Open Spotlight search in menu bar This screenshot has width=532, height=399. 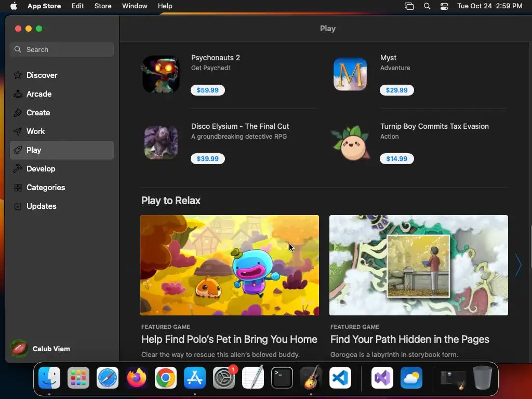click(427, 6)
